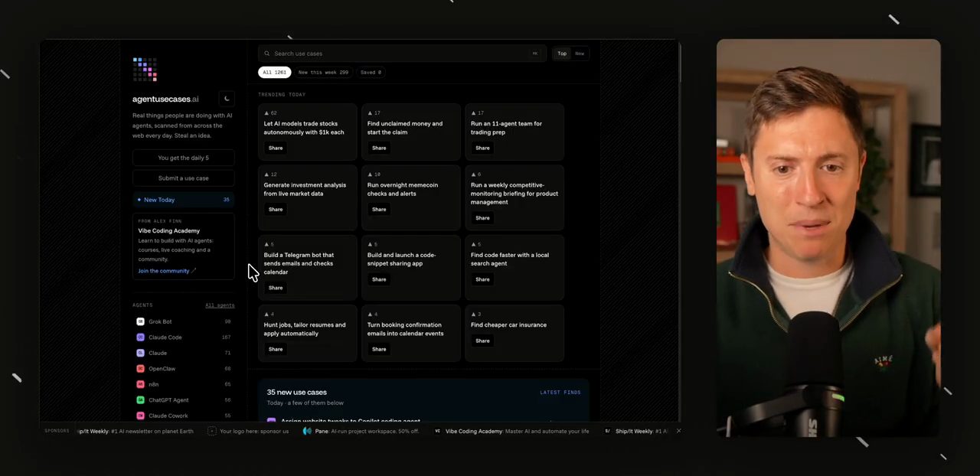
Task: Click the agentusecases.ai pixel logo
Action: click(x=145, y=69)
